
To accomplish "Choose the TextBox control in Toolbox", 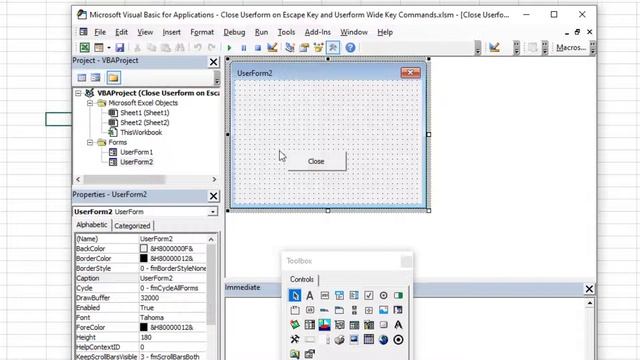I will [x=324, y=295].
